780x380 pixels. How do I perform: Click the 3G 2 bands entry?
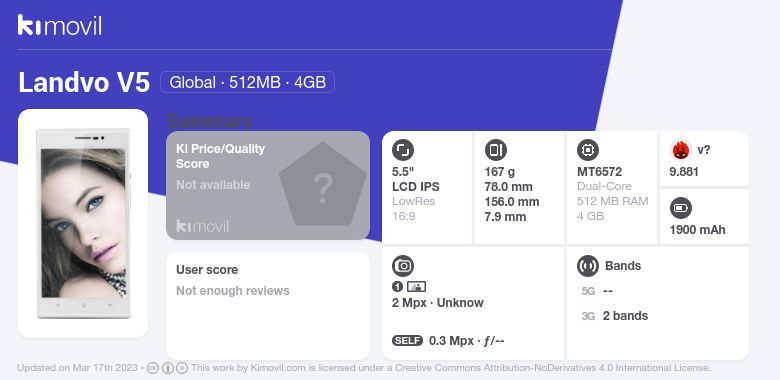(614, 316)
